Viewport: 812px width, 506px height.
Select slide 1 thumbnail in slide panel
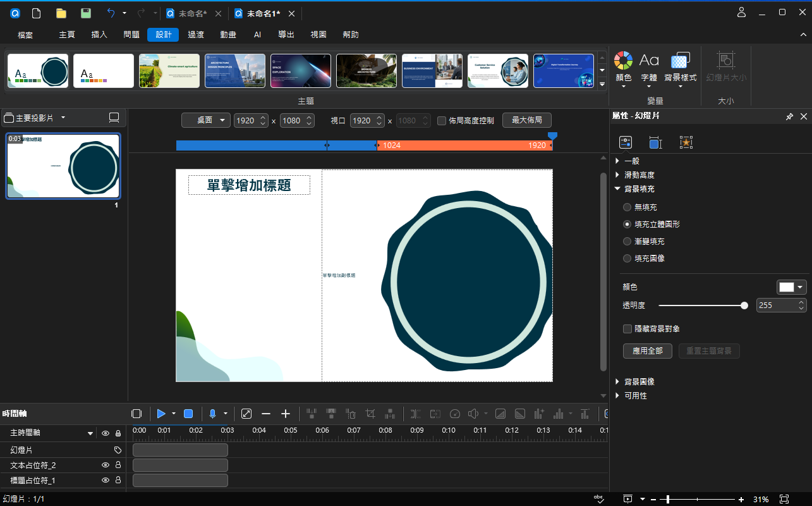[63, 166]
